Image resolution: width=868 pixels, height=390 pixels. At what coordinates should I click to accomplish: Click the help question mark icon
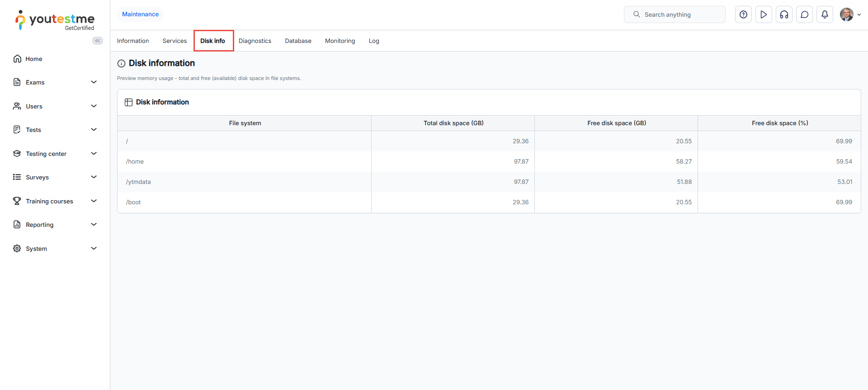click(x=743, y=14)
